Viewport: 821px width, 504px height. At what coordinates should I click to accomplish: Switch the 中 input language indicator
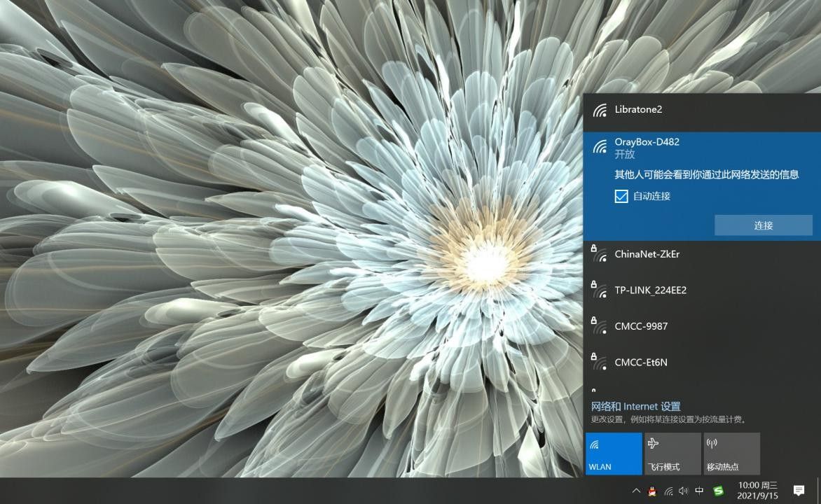[x=699, y=491]
